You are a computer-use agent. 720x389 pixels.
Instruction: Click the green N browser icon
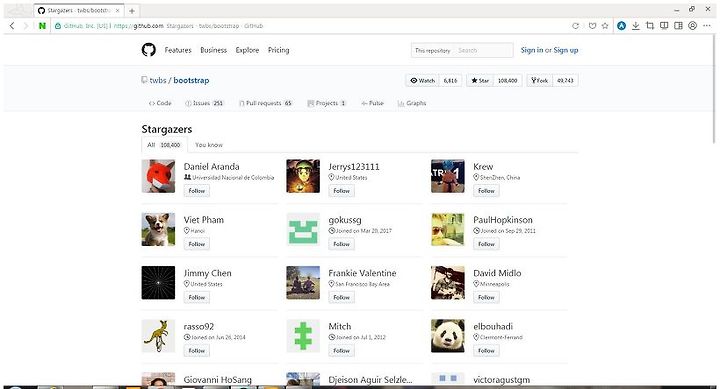(42, 26)
